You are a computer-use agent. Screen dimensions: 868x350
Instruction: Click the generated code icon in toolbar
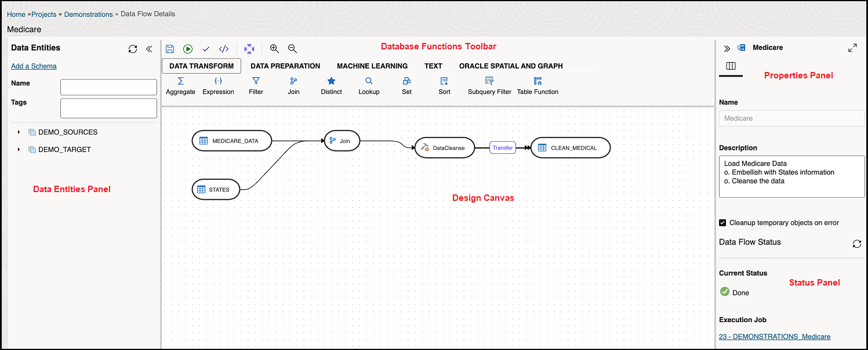(x=224, y=49)
